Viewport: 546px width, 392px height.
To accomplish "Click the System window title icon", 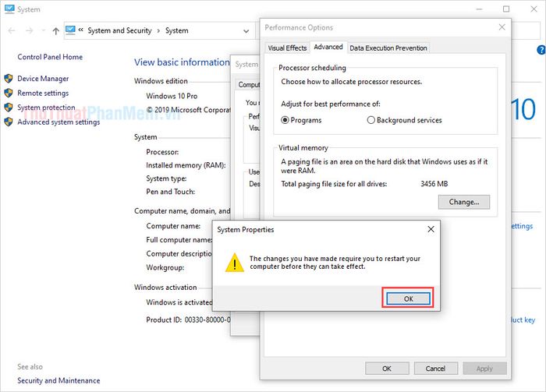I will tap(9, 9).
